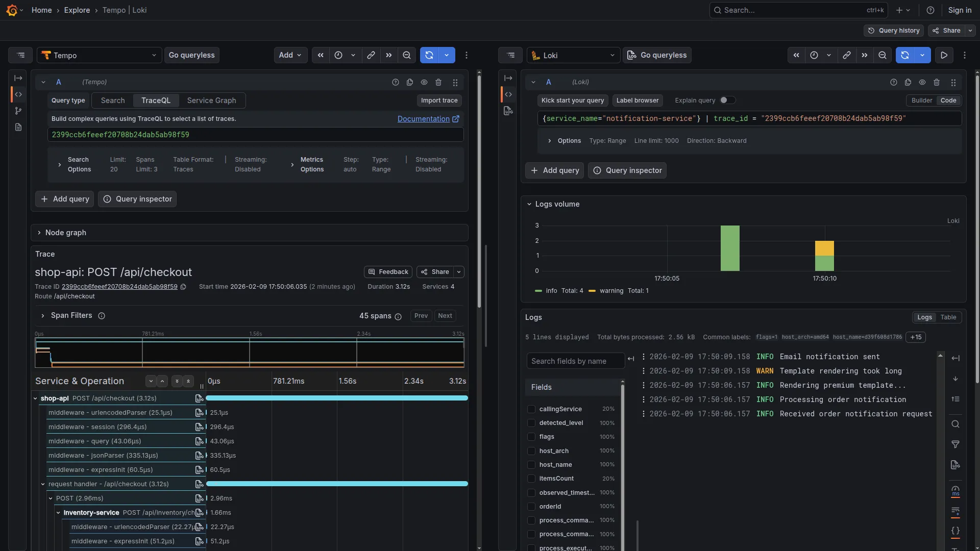Delete Tempo query A with trash icon
This screenshot has width=980, height=551.
[438, 82]
